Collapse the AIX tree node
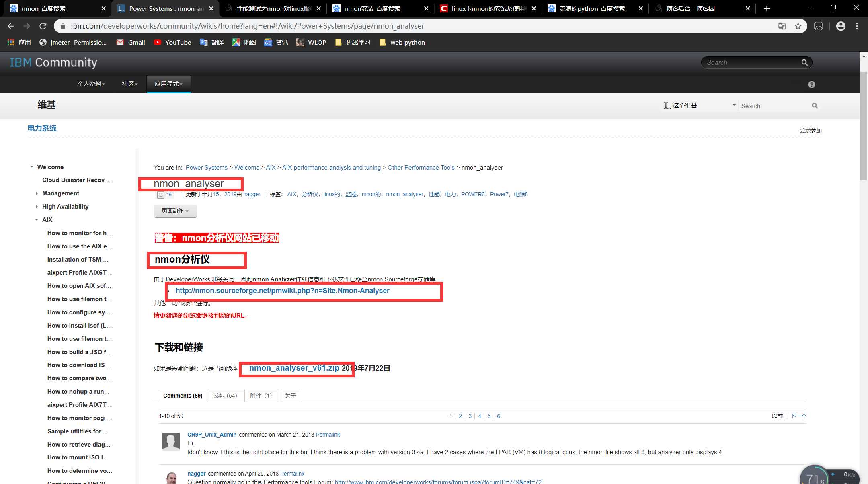868x484 pixels. [37, 220]
